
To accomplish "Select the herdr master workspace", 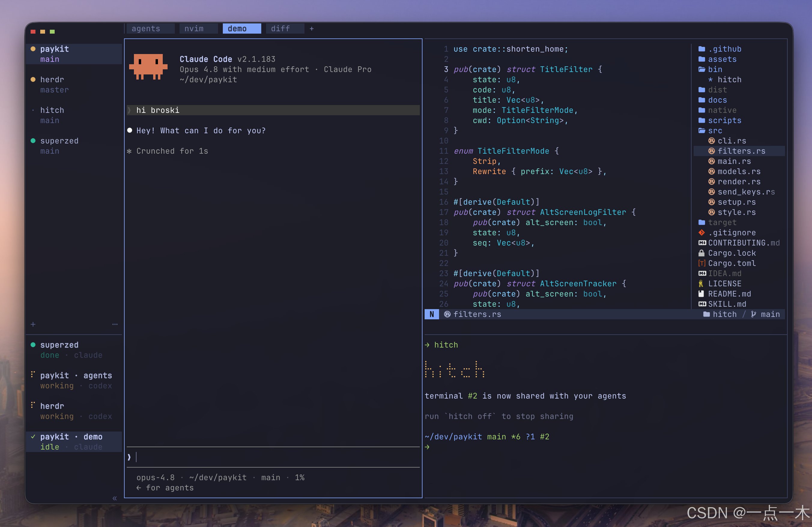I will (74, 85).
